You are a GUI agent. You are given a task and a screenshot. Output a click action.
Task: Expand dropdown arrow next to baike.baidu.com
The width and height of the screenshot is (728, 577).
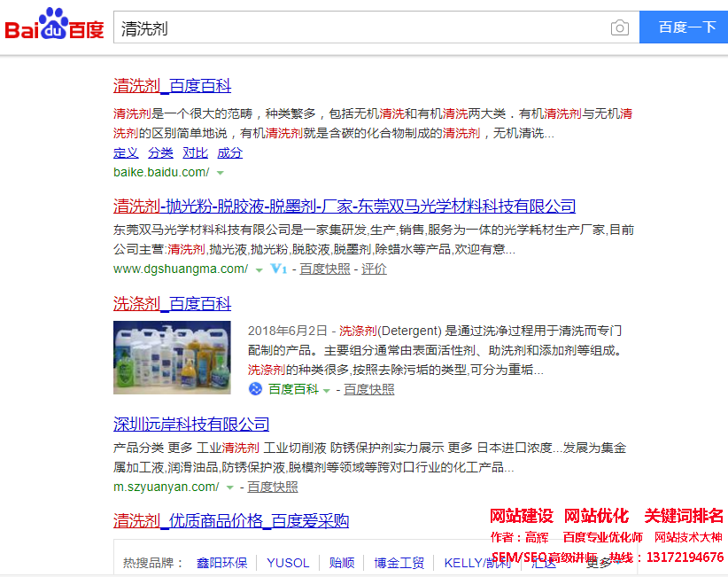[x=221, y=173]
